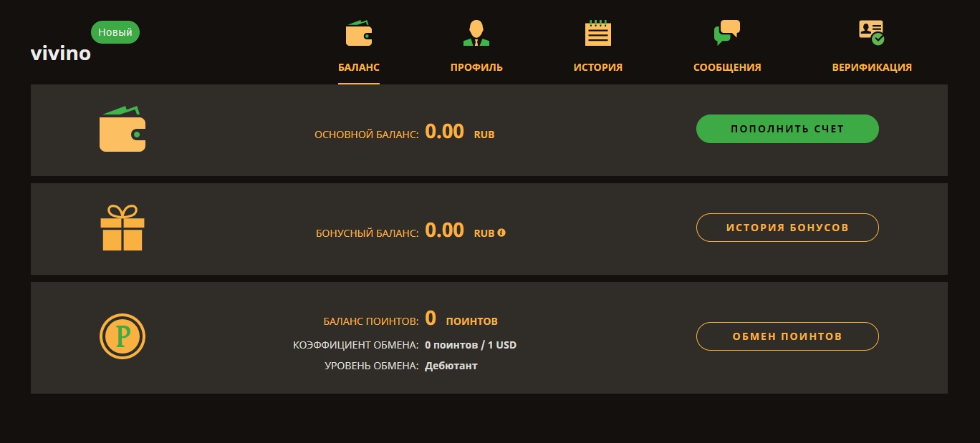Click the Основной баланс label

point(367,135)
